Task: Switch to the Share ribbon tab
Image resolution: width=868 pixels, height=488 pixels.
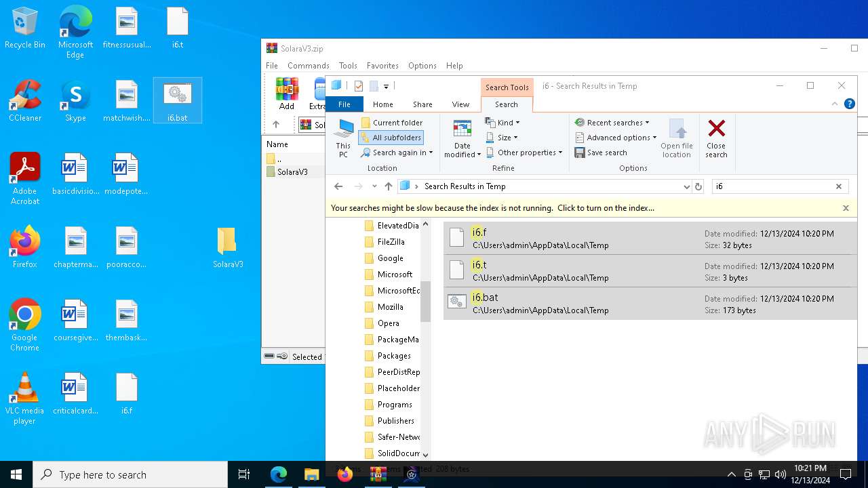Action: 422,104
